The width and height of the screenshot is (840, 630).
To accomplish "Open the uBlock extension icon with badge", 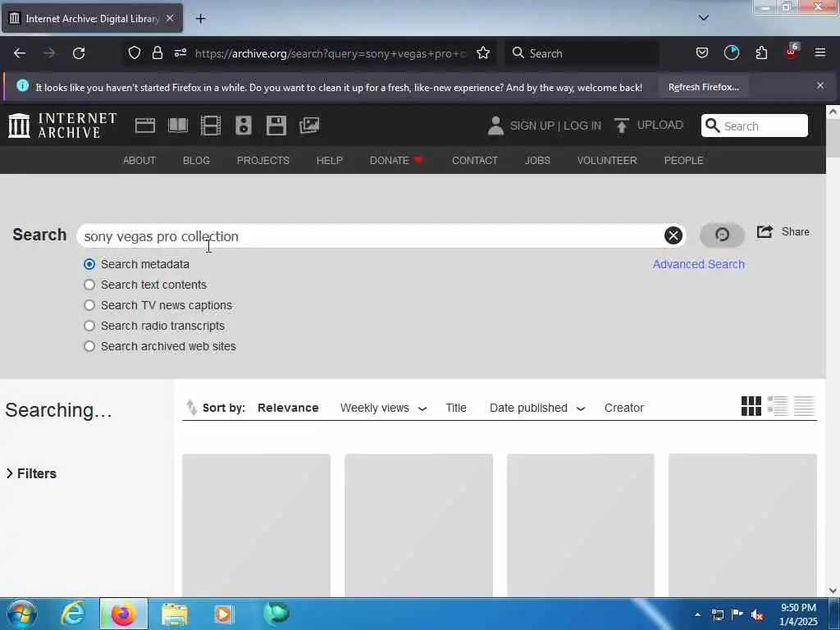I will [792, 52].
